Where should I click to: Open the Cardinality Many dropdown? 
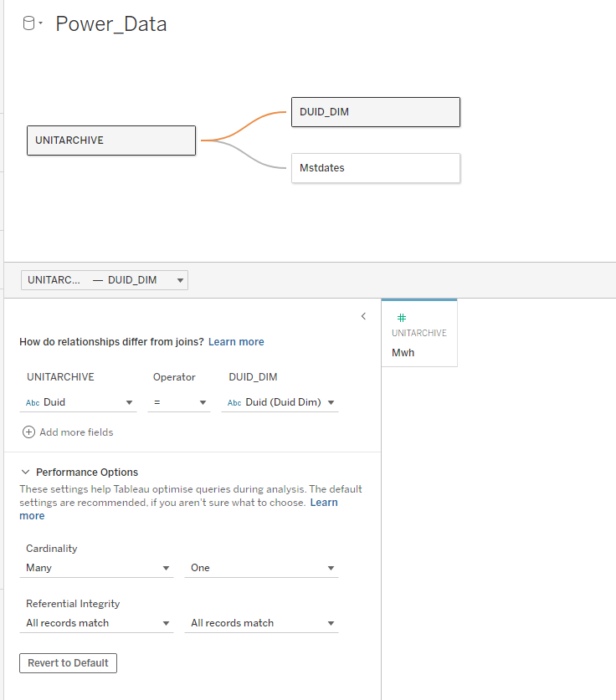(98, 568)
